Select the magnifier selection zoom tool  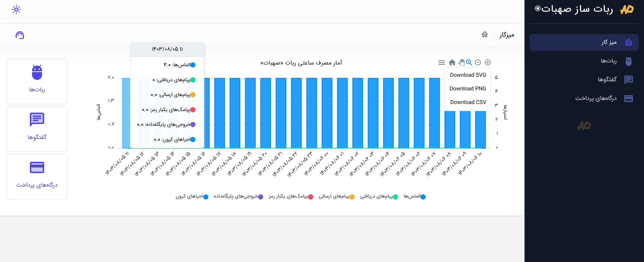coord(469,62)
